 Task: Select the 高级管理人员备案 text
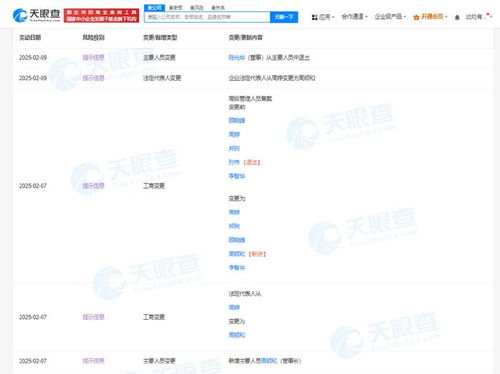pos(250,99)
